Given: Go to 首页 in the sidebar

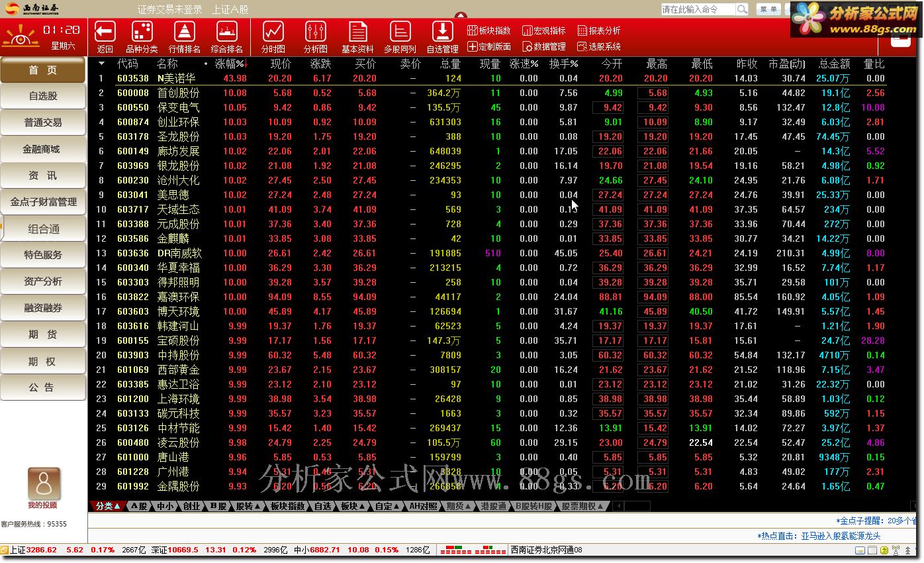Looking at the screenshot, I should [x=43, y=70].
